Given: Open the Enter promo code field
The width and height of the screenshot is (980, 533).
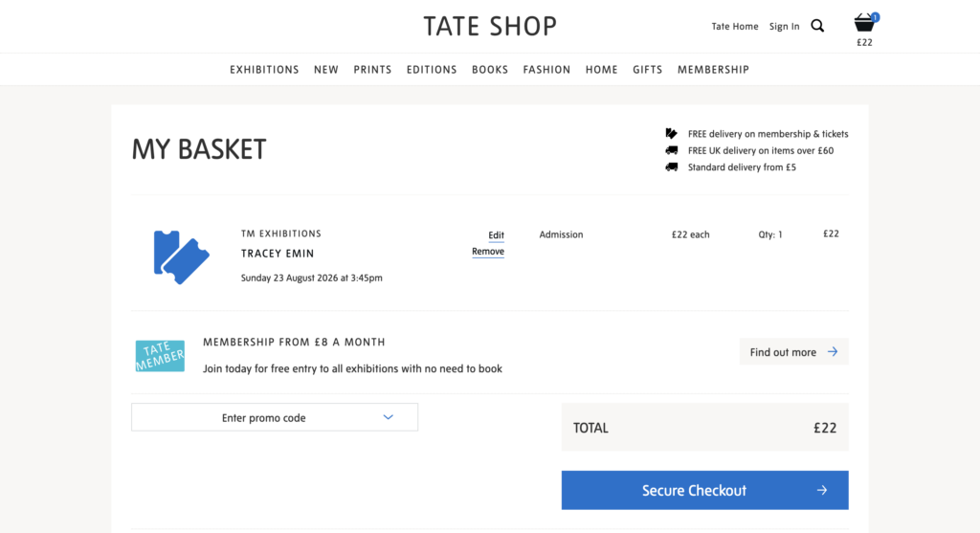Looking at the screenshot, I should click(x=275, y=417).
